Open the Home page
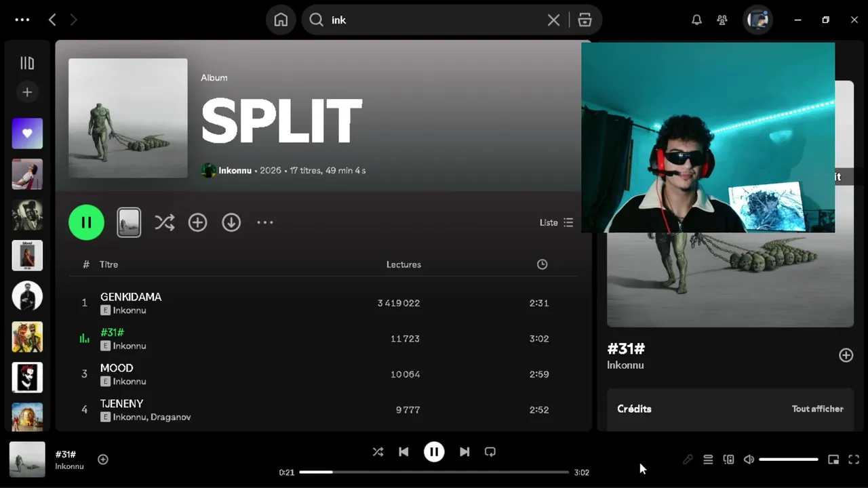868x488 pixels. (281, 20)
